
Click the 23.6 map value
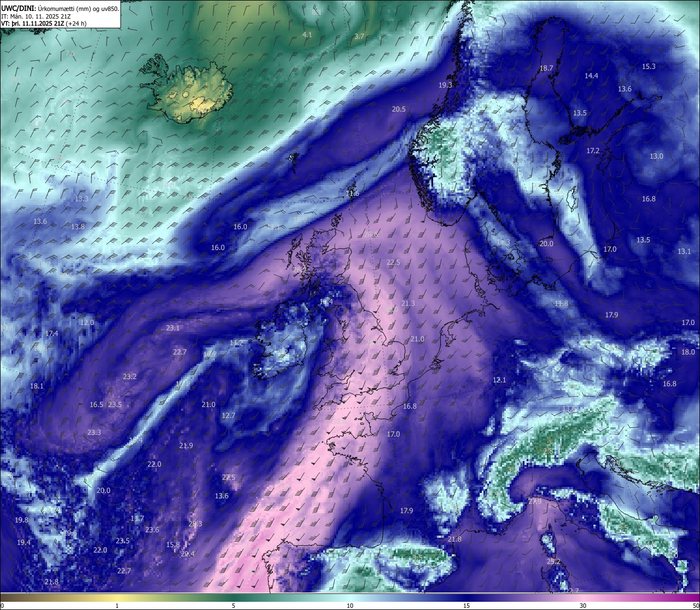click(x=152, y=530)
